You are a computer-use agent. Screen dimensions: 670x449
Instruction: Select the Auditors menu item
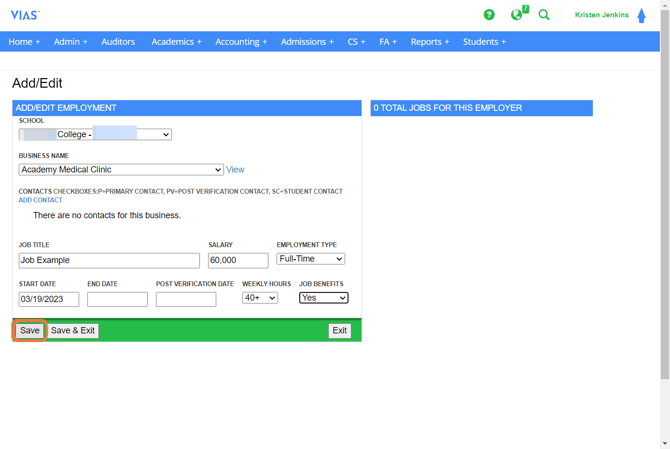[118, 42]
